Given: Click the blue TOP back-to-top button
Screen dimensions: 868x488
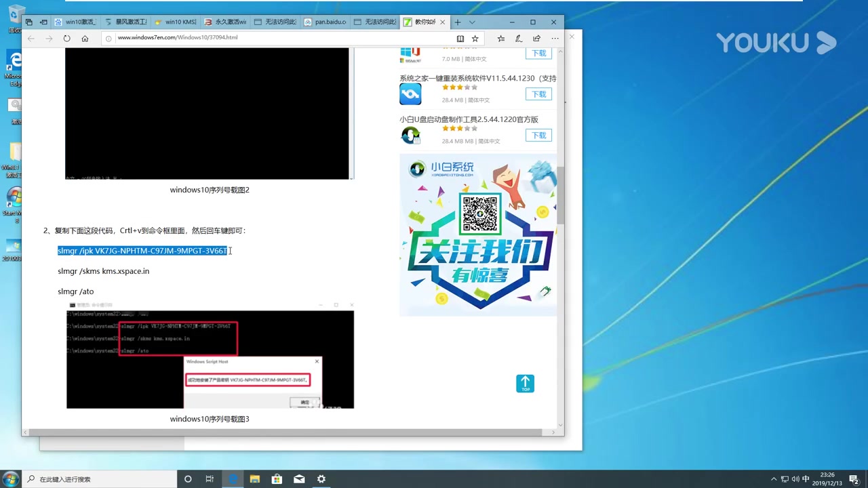Looking at the screenshot, I should point(526,384).
